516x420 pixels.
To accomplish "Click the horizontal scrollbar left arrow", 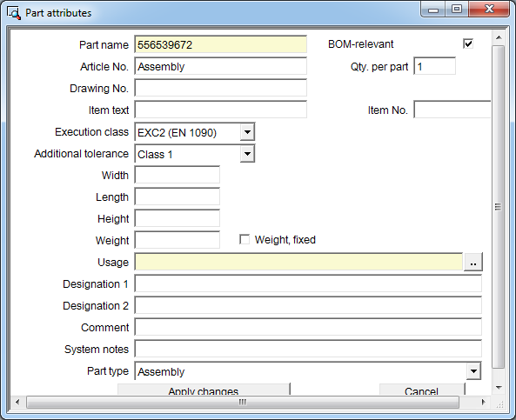I will 17,402.
